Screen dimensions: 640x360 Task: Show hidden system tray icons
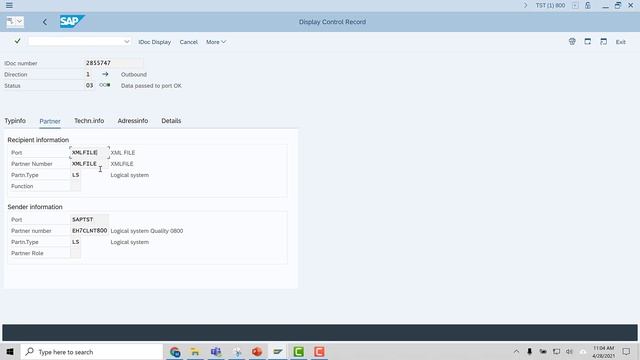click(x=516, y=351)
